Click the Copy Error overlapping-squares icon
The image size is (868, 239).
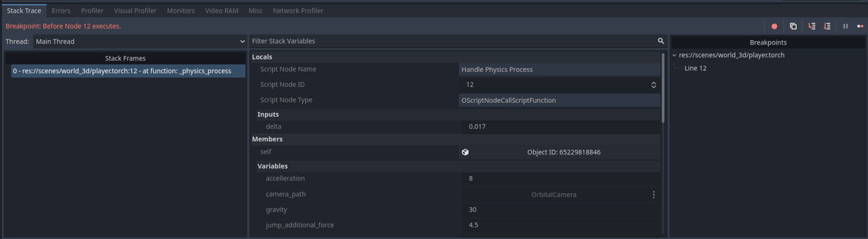793,26
